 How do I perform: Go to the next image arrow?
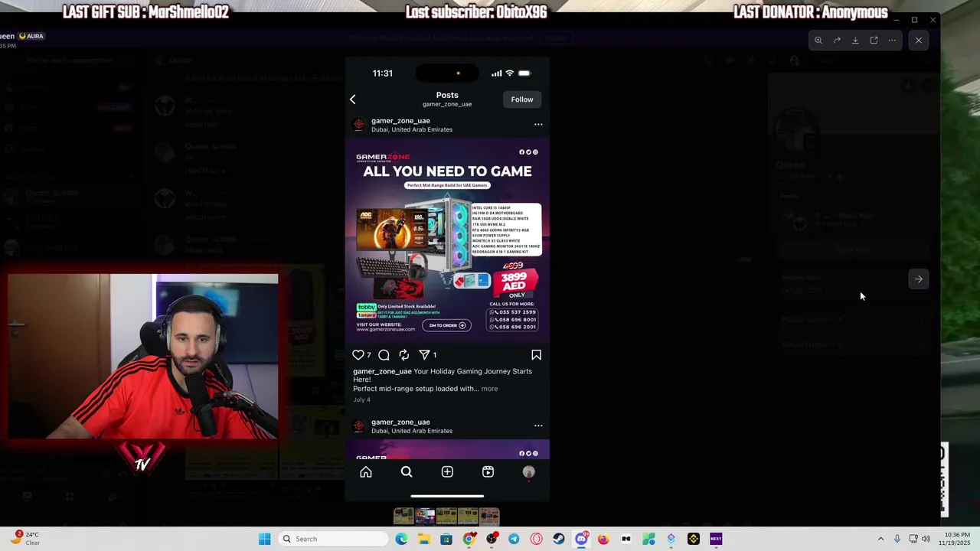tap(919, 279)
